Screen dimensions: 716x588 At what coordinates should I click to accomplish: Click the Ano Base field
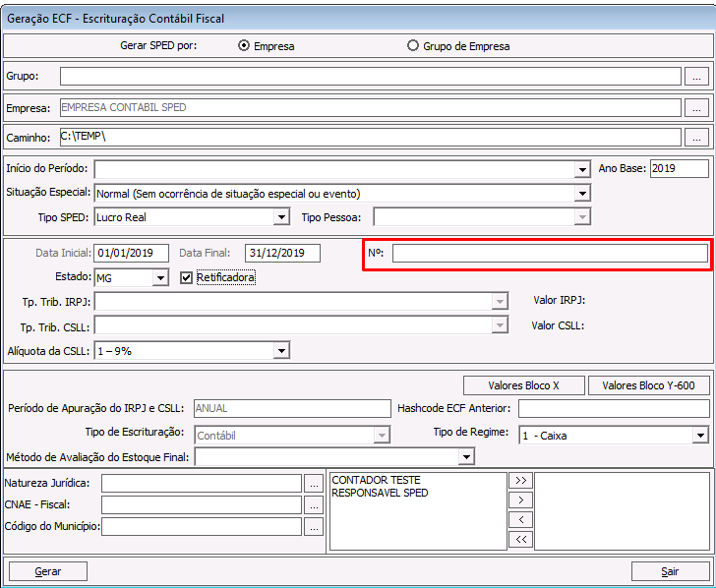(x=679, y=168)
